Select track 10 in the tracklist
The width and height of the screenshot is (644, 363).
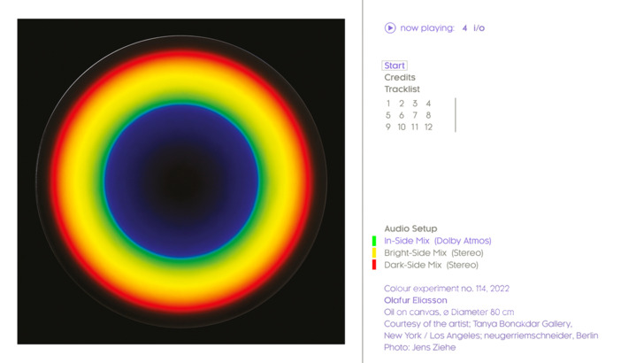402,127
